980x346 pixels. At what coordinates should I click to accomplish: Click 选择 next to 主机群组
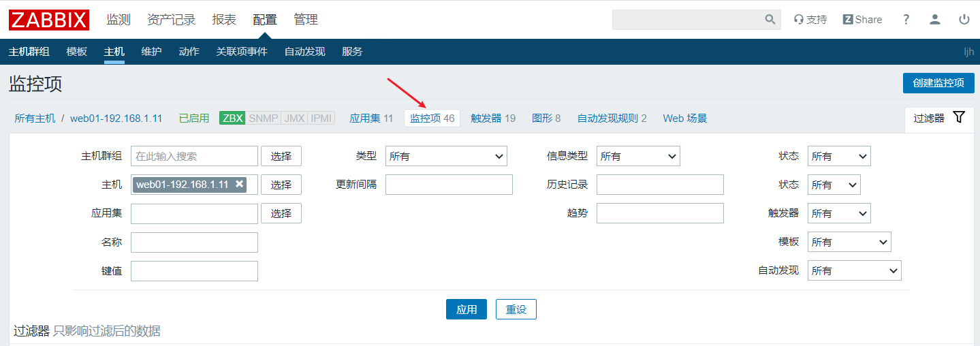pos(281,156)
